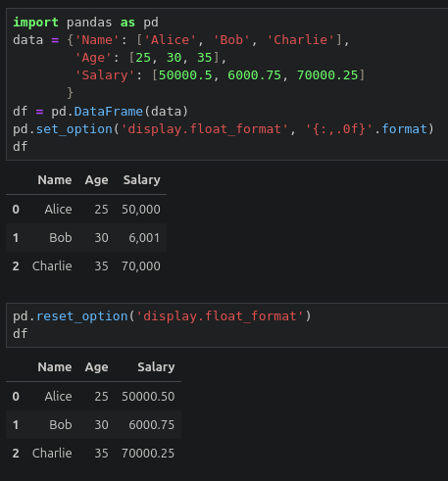Click the 'Salary' header in the second table

click(x=156, y=367)
